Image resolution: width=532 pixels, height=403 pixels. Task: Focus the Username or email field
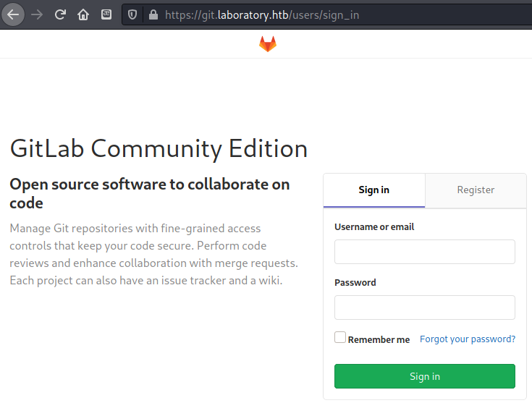[425, 252]
